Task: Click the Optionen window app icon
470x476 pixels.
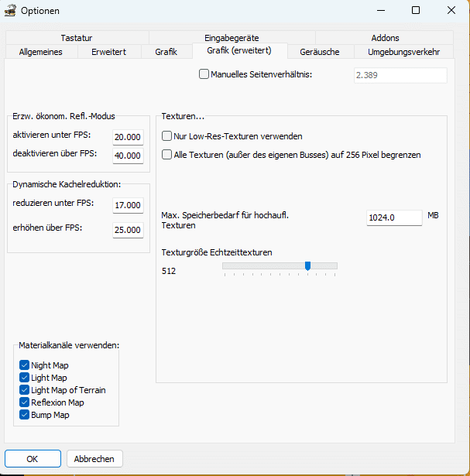Action: 11,11
